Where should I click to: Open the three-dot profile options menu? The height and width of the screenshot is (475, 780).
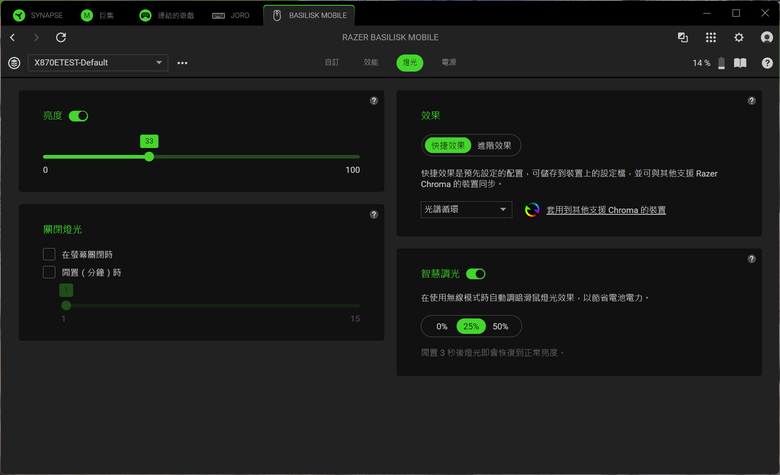pyautogui.click(x=183, y=63)
